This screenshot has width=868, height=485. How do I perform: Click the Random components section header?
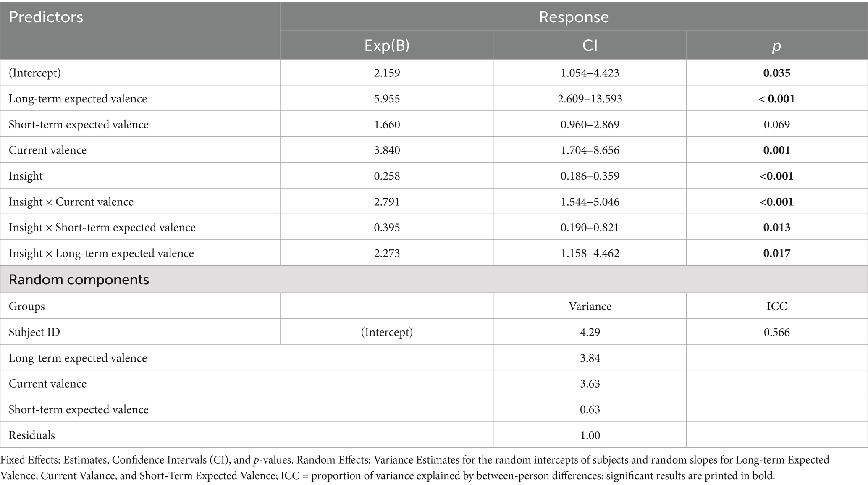pos(79,280)
